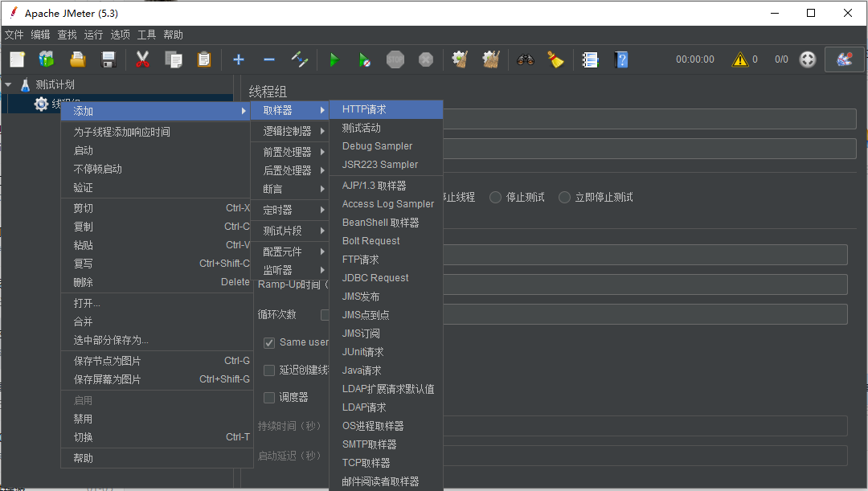This screenshot has width=868, height=491.
Task: Select 复制 in context menu
Action: pyautogui.click(x=156, y=227)
